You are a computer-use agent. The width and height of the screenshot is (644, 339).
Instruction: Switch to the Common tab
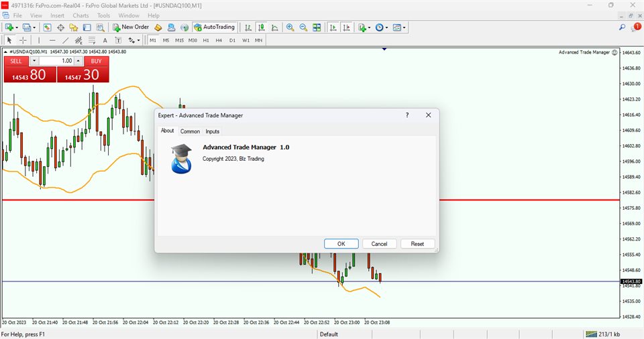(x=190, y=131)
